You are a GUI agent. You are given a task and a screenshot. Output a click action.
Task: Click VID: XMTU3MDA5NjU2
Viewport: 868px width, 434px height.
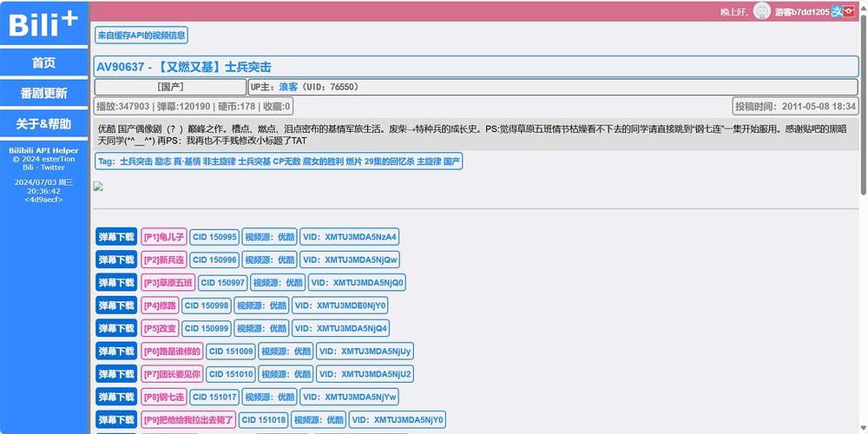(365, 374)
